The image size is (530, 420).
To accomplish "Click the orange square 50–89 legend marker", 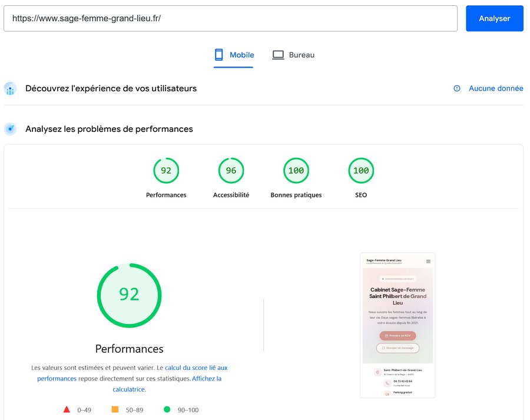I will (x=115, y=409).
